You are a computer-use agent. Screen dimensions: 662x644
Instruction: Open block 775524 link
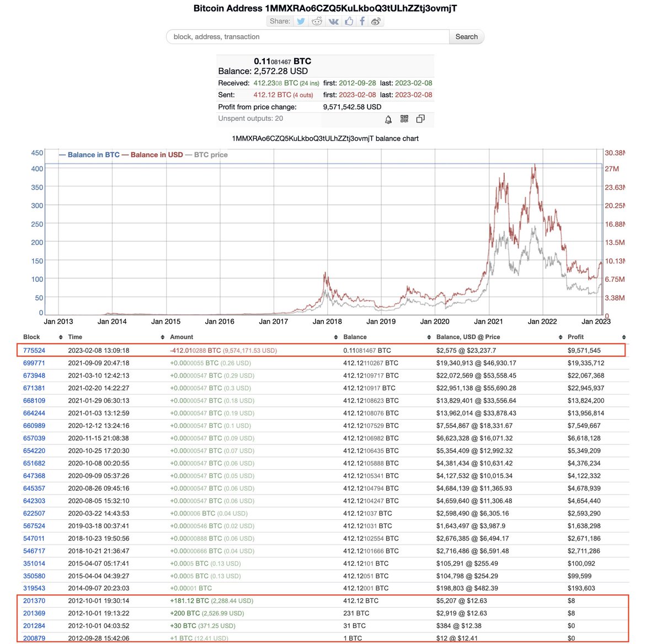click(34, 351)
